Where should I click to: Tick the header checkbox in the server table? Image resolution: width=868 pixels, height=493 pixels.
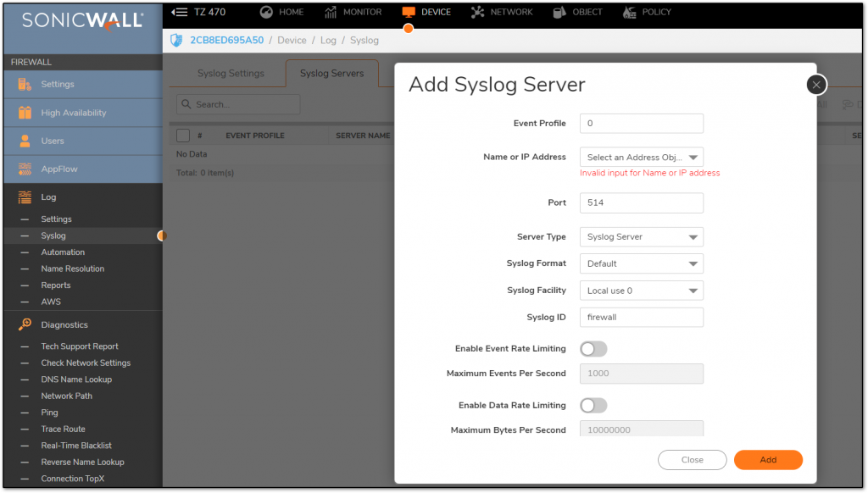[x=181, y=135]
